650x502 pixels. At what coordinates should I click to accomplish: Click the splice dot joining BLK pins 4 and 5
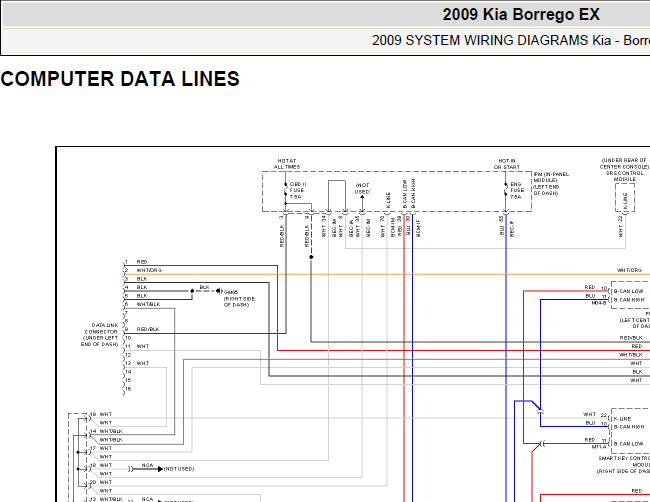(x=192, y=291)
